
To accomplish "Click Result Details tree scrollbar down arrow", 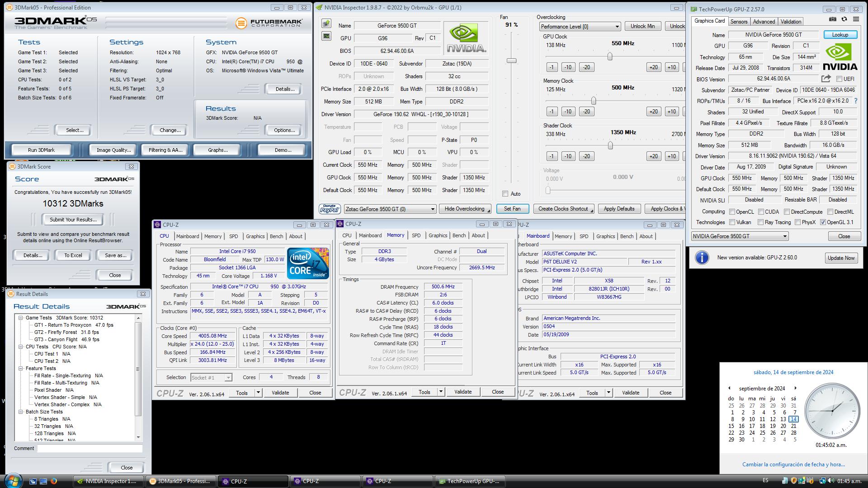I will tap(138, 437).
